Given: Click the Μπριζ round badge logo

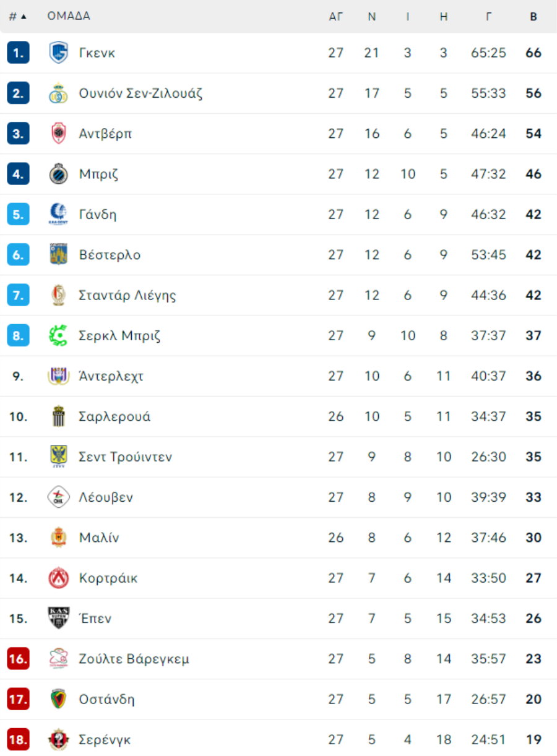Looking at the screenshot, I should [x=58, y=174].
